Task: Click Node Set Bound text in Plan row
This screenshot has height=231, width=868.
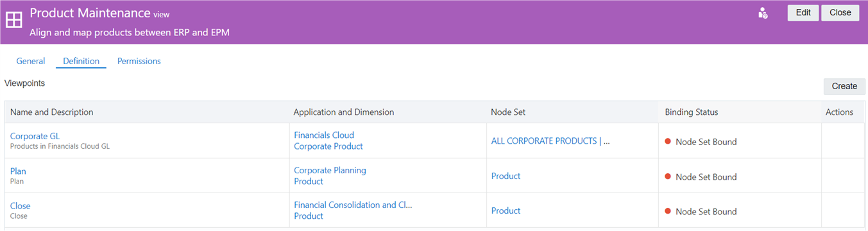Action: pyautogui.click(x=706, y=177)
